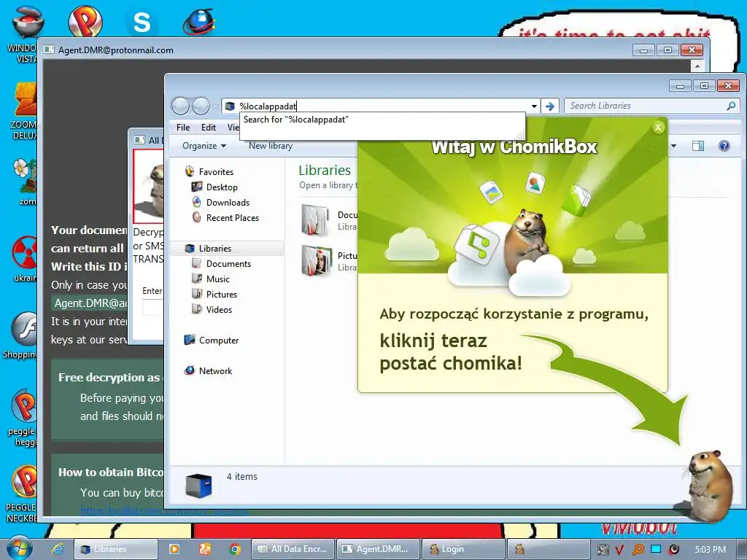This screenshot has height=560, width=747.
Task: Open the recent pages dropdown arrow
Action: tap(215, 106)
